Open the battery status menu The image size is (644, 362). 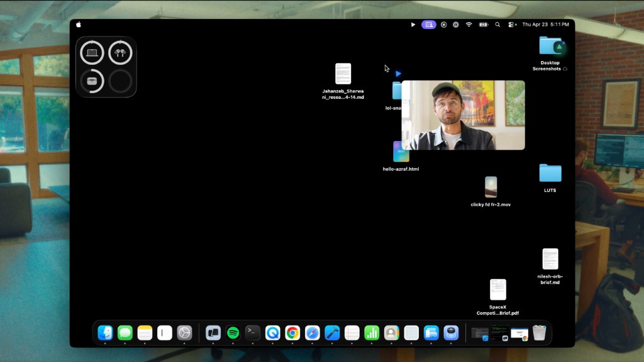[484, 25]
